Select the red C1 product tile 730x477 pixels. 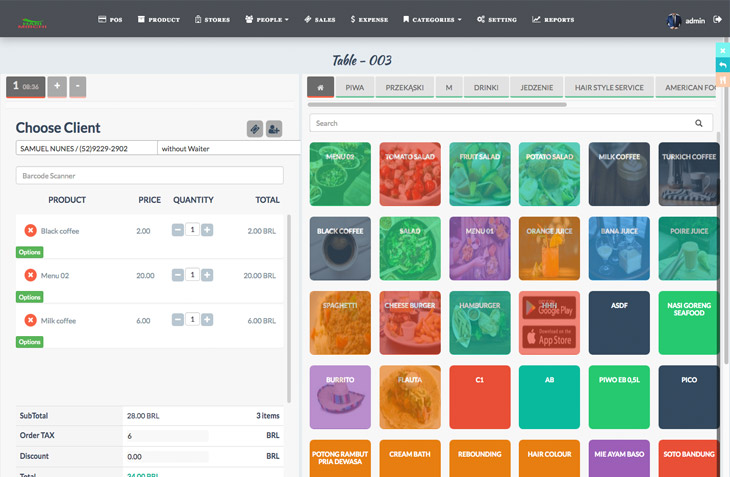[x=480, y=397]
